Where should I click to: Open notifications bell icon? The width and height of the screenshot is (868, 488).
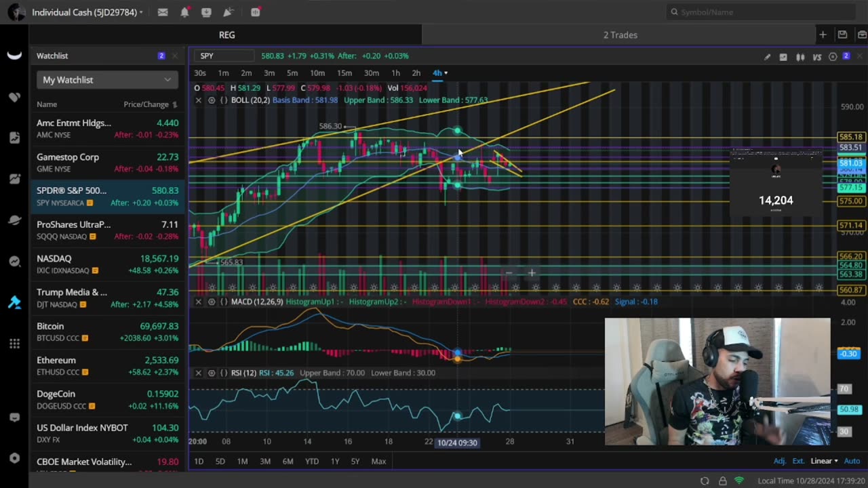(x=184, y=12)
